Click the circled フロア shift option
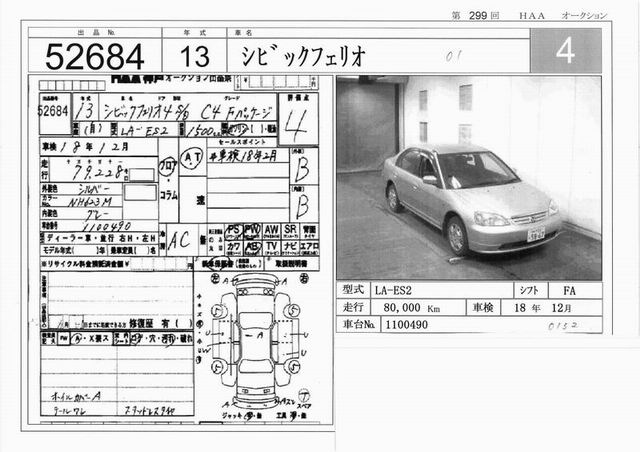The width and height of the screenshot is (640, 452). tap(168, 166)
